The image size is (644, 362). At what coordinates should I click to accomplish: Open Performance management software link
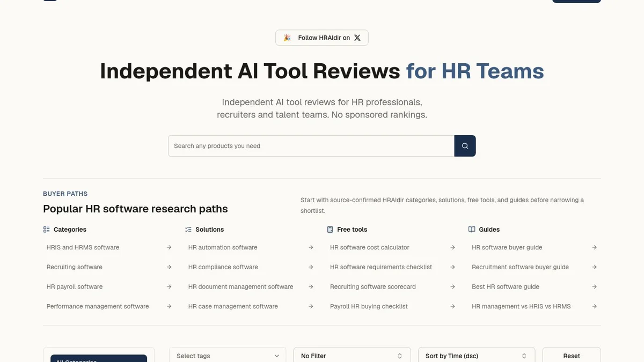98,306
